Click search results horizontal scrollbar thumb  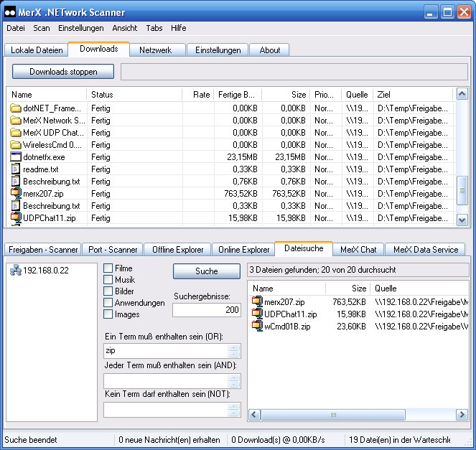333,415
